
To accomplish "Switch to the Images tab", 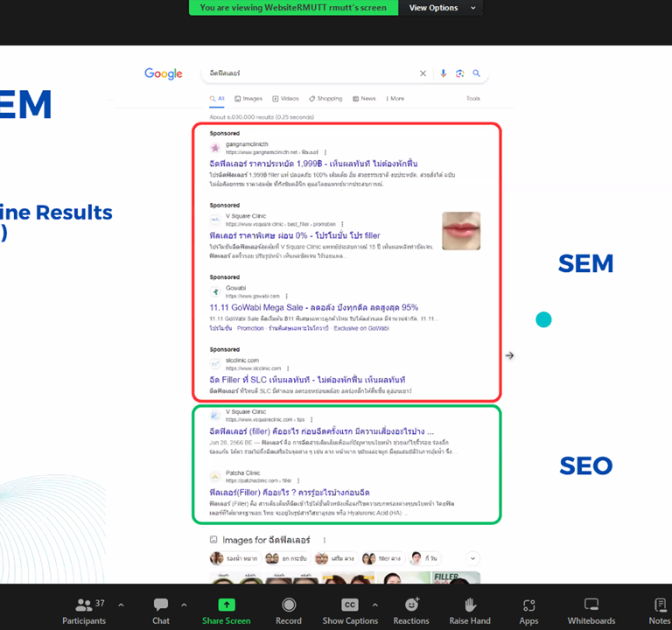I will 248,99.
